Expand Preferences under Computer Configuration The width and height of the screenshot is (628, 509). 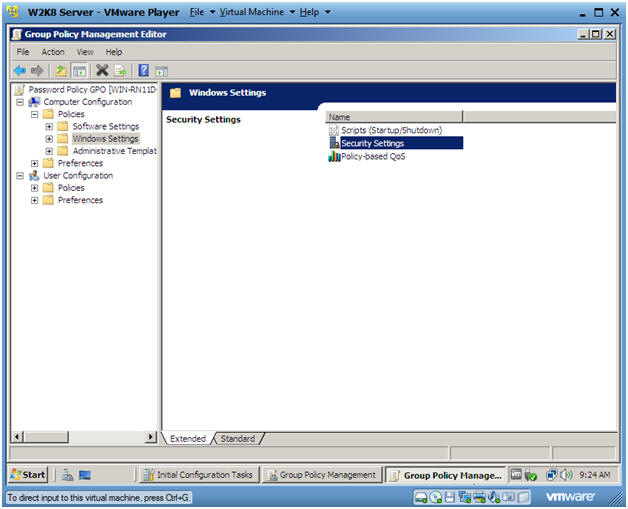coord(34,163)
